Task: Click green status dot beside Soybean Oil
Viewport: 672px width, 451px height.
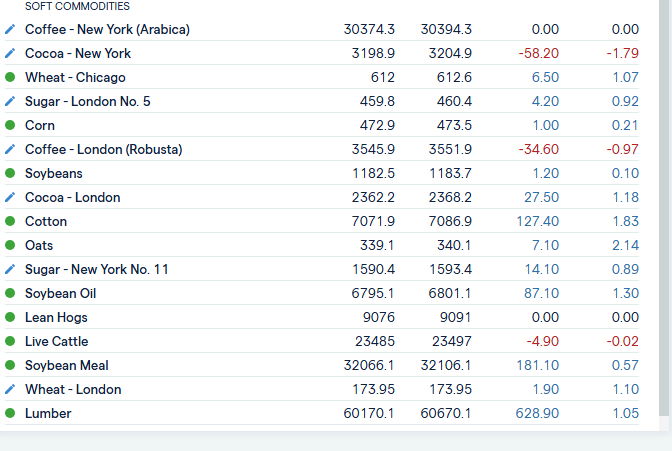Action: coord(10,293)
